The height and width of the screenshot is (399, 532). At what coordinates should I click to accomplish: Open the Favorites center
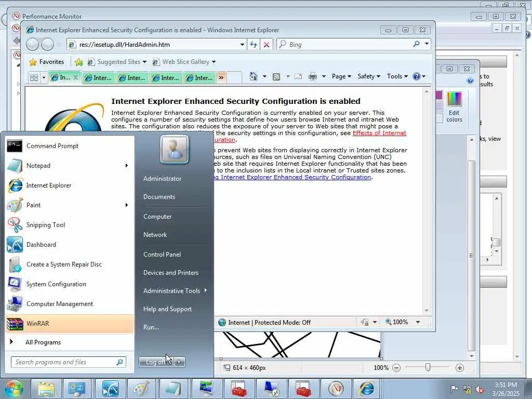[46, 62]
